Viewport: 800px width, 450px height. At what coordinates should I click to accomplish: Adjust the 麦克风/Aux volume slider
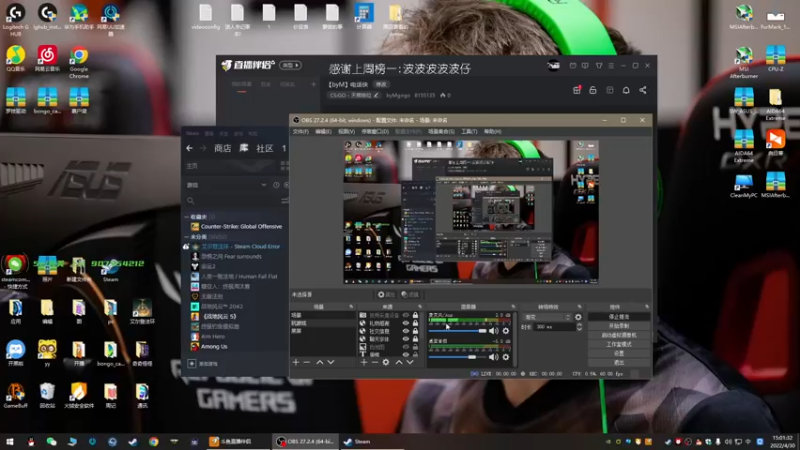(x=458, y=331)
